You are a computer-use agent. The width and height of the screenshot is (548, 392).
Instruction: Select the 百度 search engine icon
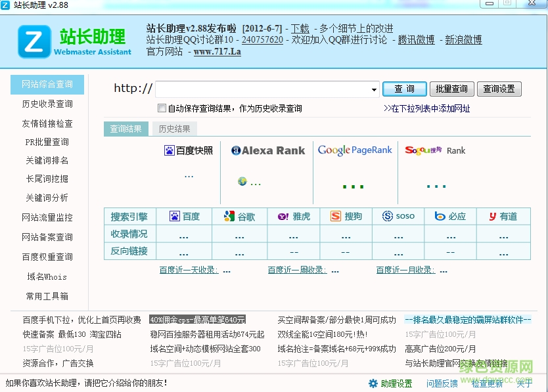click(175, 216)
